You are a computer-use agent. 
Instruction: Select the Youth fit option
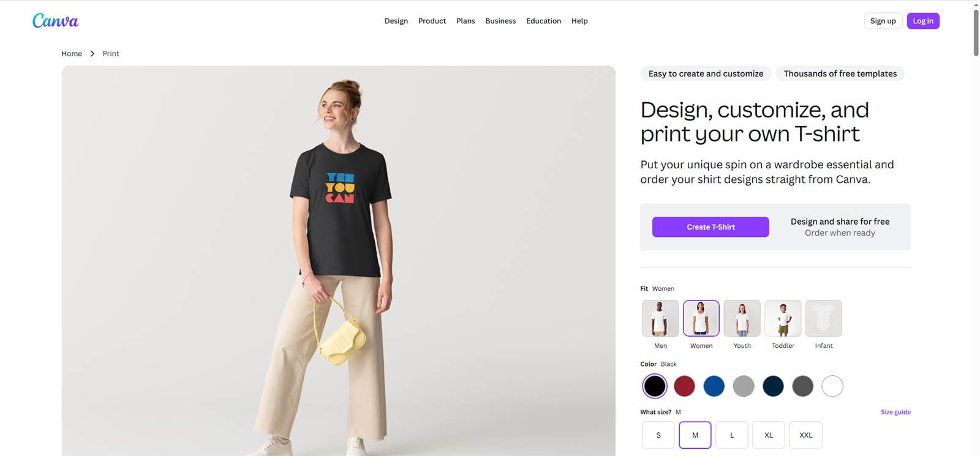click(741, 318)
